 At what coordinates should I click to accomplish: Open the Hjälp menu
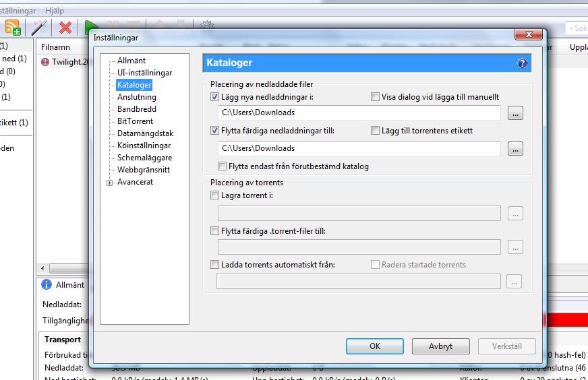click(55, 11)
